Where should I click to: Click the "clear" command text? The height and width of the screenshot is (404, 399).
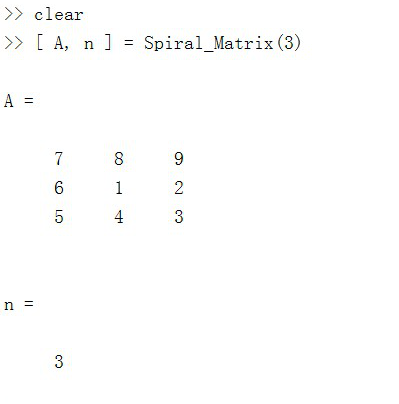[x=59, y=14]
